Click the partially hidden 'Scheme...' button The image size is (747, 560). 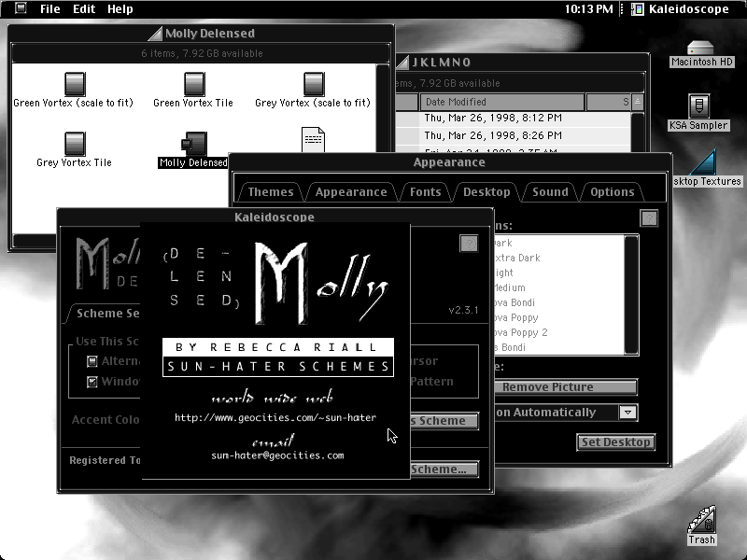point(444,469)
